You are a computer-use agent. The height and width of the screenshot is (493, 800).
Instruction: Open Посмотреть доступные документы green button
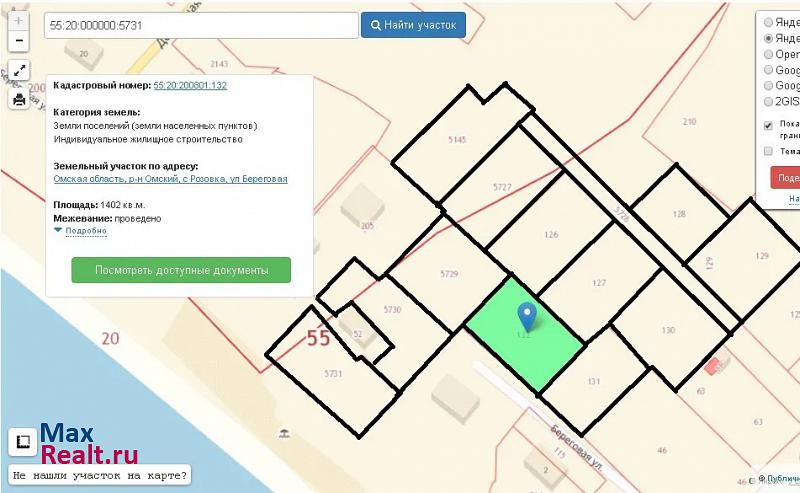181,270
